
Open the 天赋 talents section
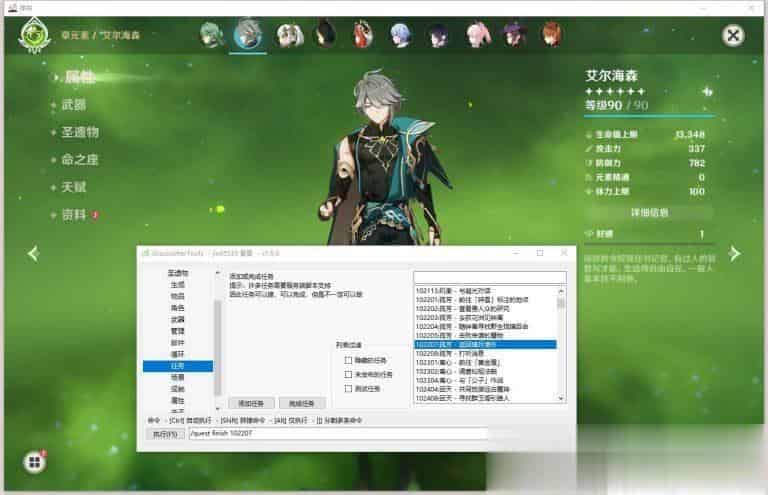coord(73,187)
